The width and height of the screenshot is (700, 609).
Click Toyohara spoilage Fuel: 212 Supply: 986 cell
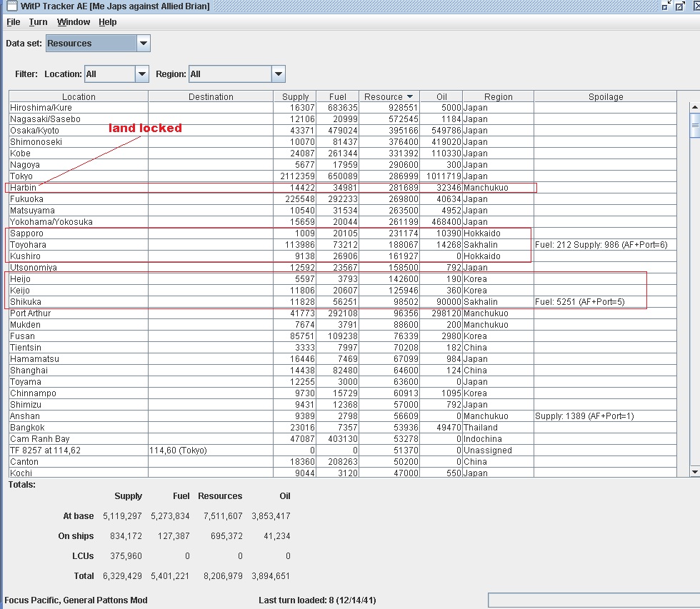pyautogui.click(x=606, y=245)
